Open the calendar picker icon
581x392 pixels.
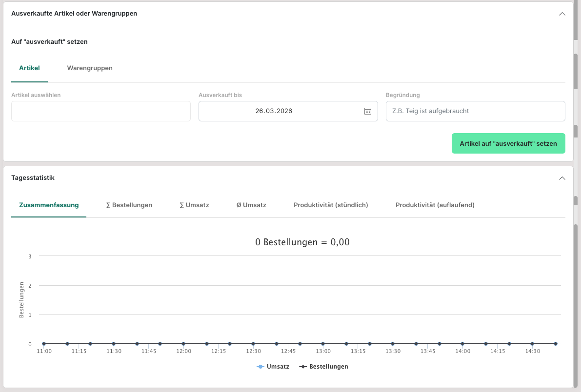368,111
